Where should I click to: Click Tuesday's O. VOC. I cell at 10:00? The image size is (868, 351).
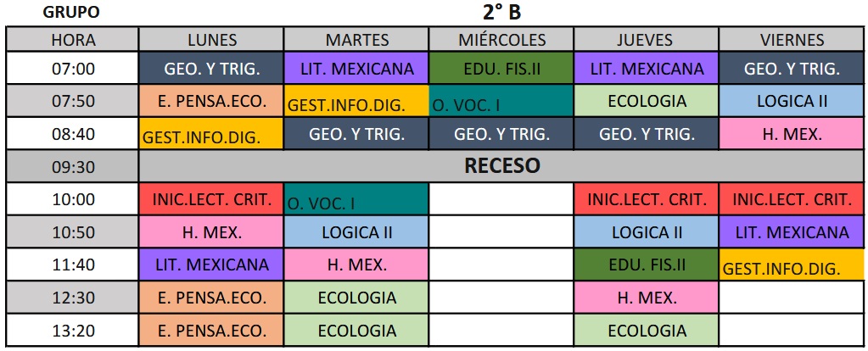356,200
